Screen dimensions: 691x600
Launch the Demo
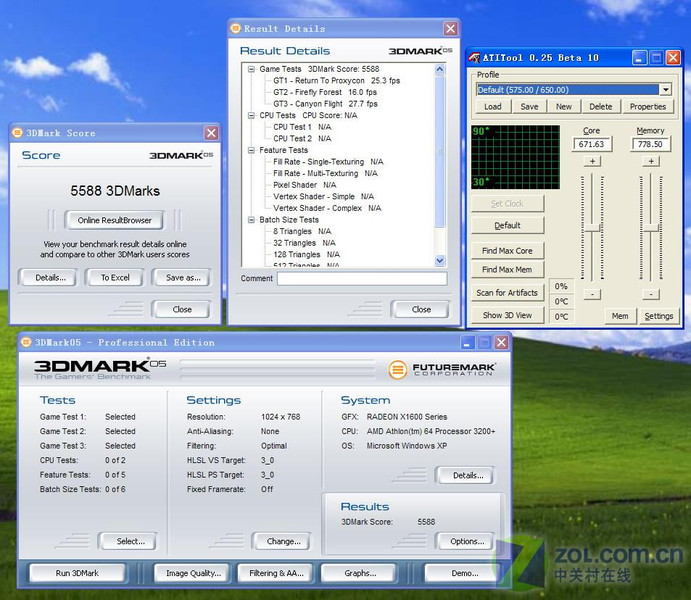tap(464, 573)
